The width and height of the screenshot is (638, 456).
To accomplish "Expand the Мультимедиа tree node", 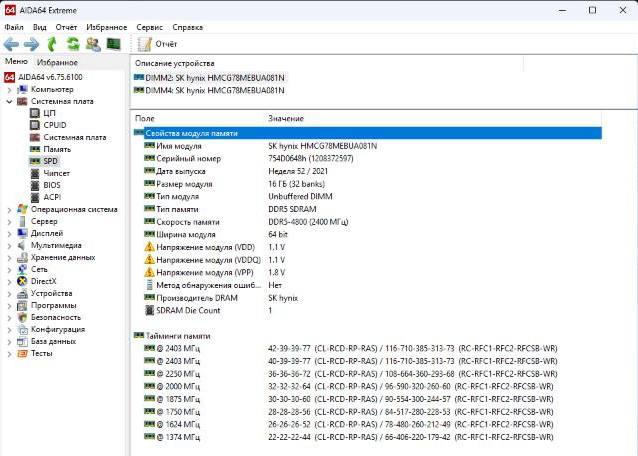I will [x=9, y=246].
